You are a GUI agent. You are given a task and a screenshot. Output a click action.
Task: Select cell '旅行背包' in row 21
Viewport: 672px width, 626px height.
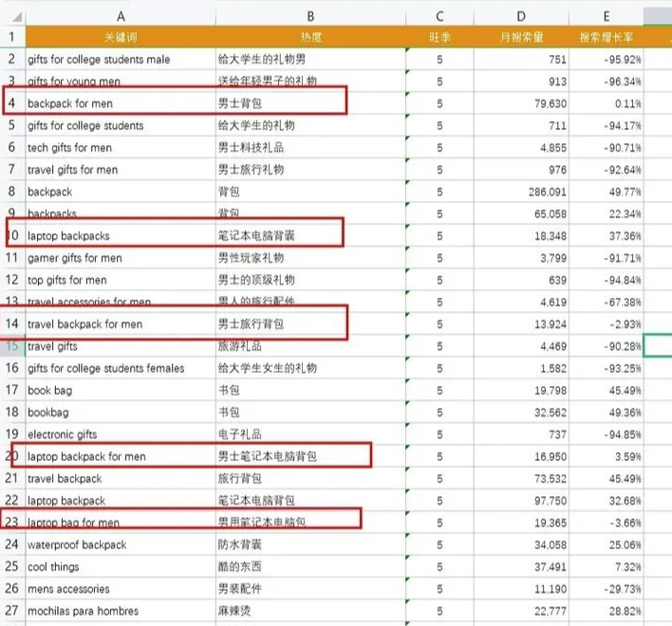(x=310, y=478)
